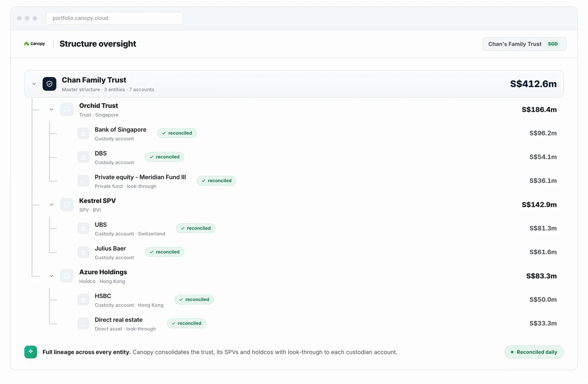The height and width of the screenshot is (384, 588).
Task: Click the reconciled badge for HSBC
Action: pyautogui.click(x=194, y=300)
